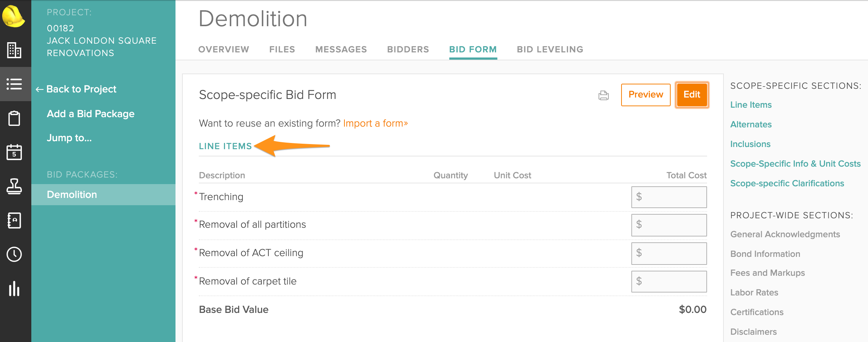This screenshot has height=342, width=868.
Task: Open the clipboard icon in sidebar
Action: coord(14,118)
